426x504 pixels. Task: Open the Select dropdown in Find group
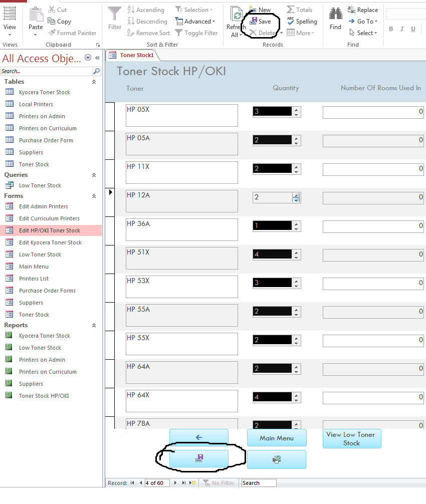pyautogui.click(x=375, y=33)
